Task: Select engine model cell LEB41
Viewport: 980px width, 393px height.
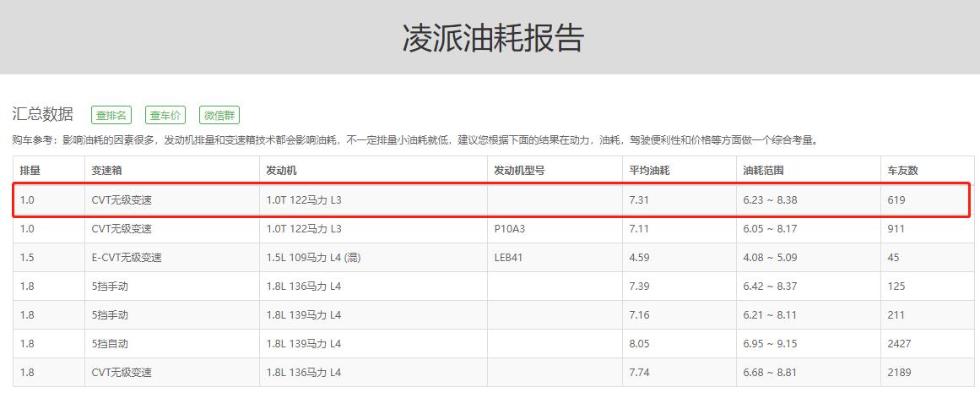Action: (508, 258)
